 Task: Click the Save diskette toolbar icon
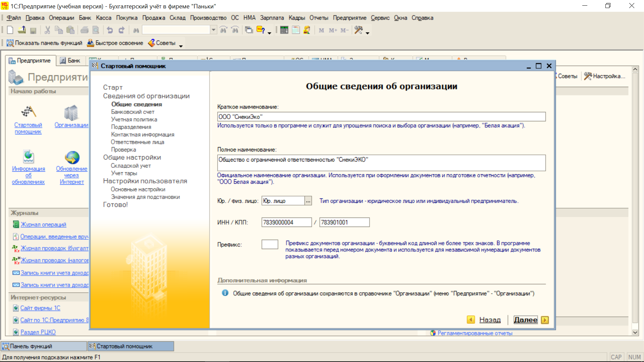point(33,31)
